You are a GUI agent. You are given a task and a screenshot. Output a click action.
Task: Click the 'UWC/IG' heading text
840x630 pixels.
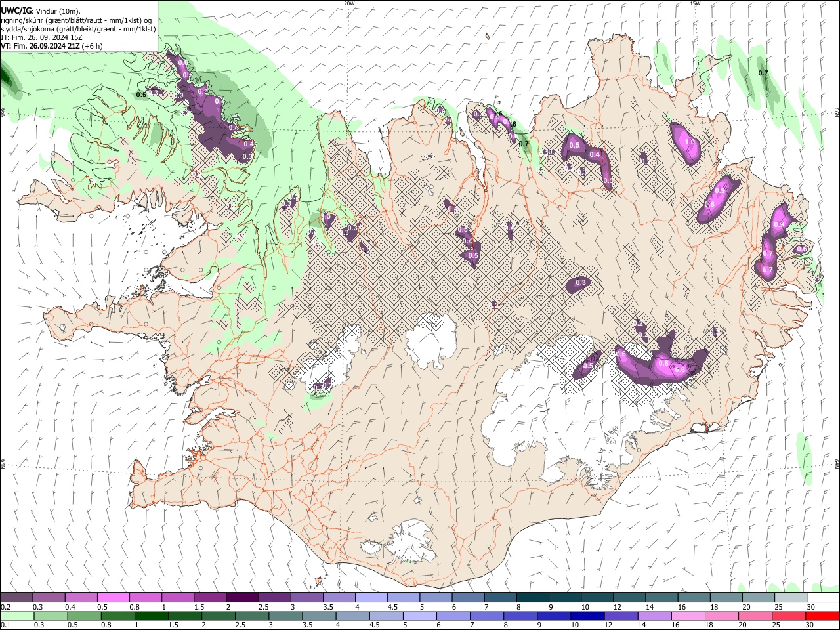pos(15,11)
